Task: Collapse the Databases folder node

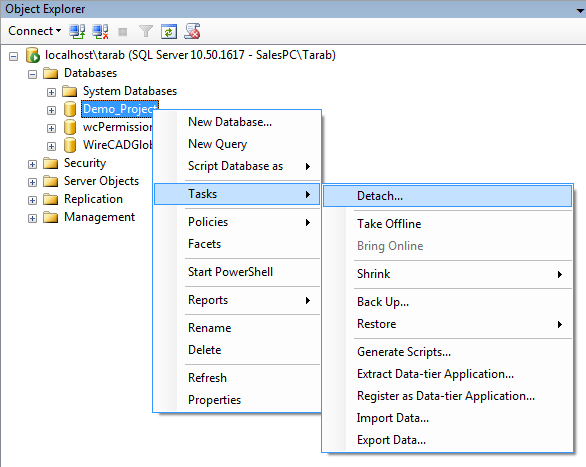Action: click(33, 74)
